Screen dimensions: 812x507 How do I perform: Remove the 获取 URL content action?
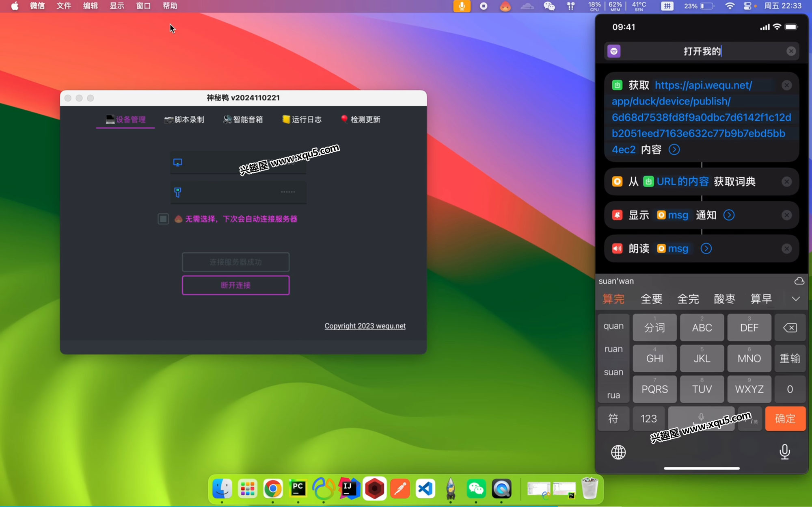786,85
